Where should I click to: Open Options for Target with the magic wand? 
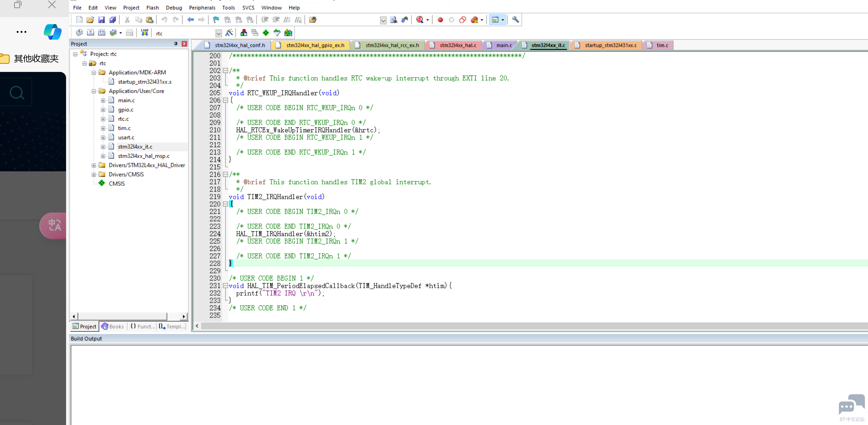(x=229, y=33)
